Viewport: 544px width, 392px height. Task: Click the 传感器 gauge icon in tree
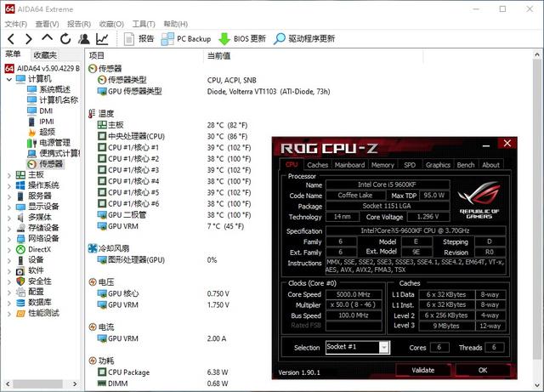click(x=32, y=164)
